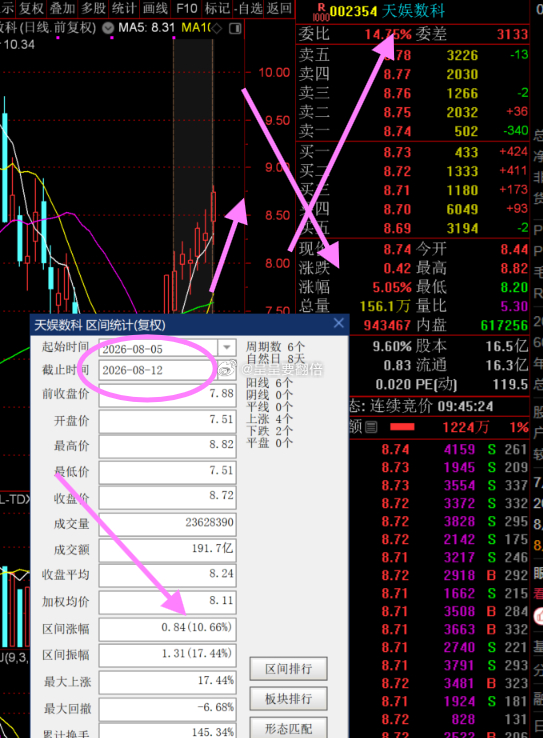Click the 流通 value 16.3亿
Viewport: 543px width, 738px height.
[507, 365]
